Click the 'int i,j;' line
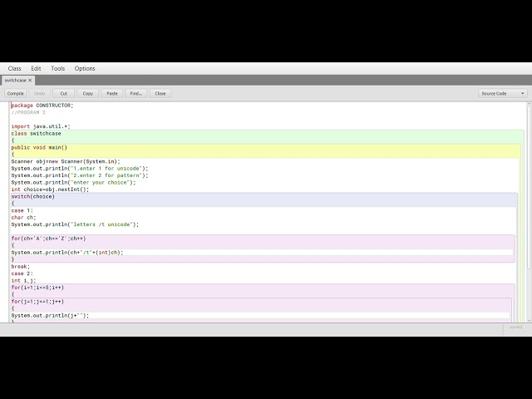Image resolution: width=532 pixels, height=399 pixels. tap(23, 281)
